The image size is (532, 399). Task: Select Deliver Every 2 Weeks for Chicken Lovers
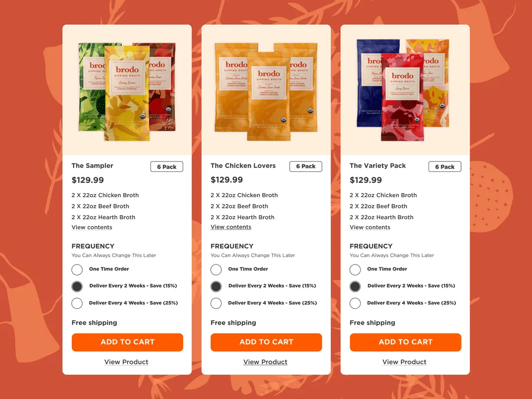pyautogui.click(x=216, y=286)
